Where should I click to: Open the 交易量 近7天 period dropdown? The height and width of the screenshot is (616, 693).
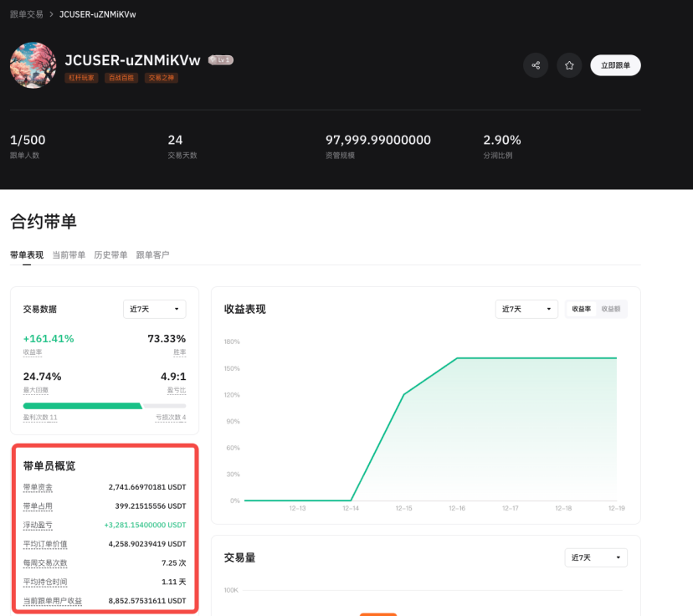tap(596, 557)
